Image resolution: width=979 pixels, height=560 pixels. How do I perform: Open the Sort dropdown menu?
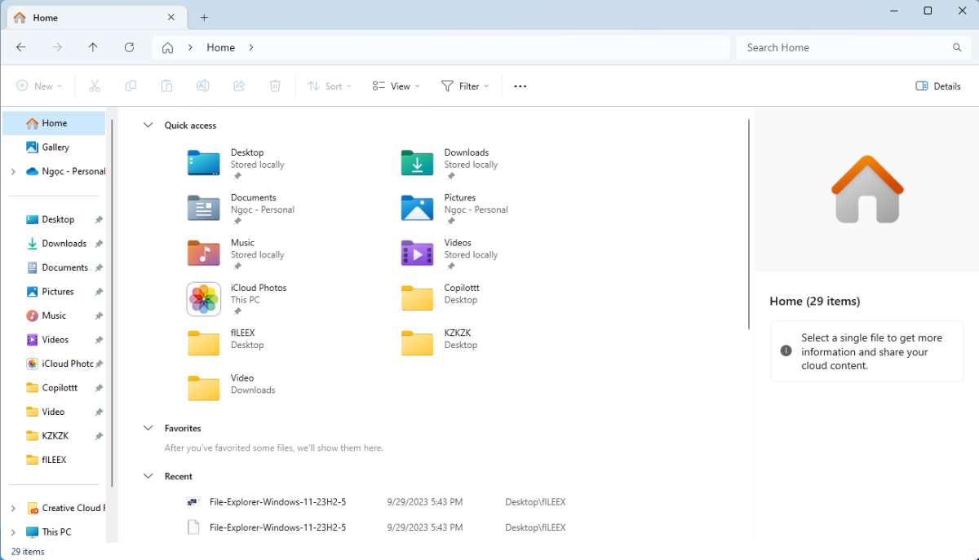[x=330, y=86]
